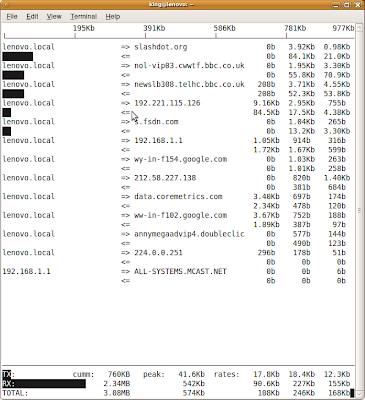Maximize the terminal window
This screenshot has width=365, height=400.
347,5
